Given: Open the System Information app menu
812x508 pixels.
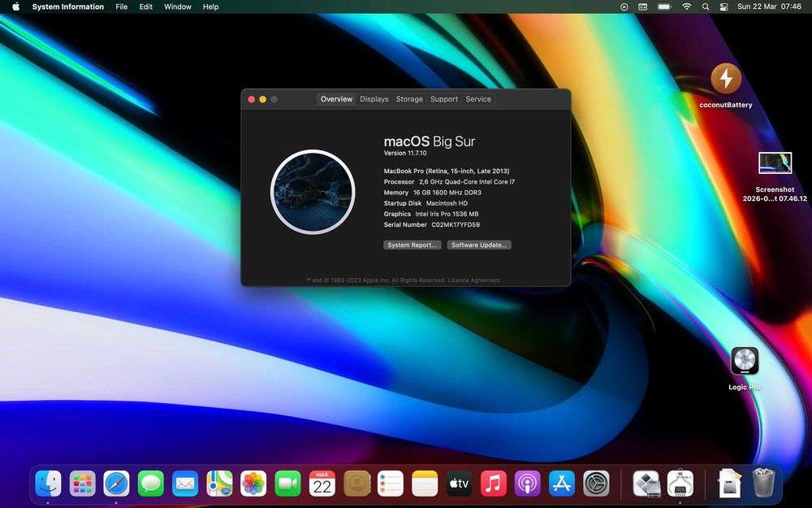Looking at the screenshot, I should [68, 7].
